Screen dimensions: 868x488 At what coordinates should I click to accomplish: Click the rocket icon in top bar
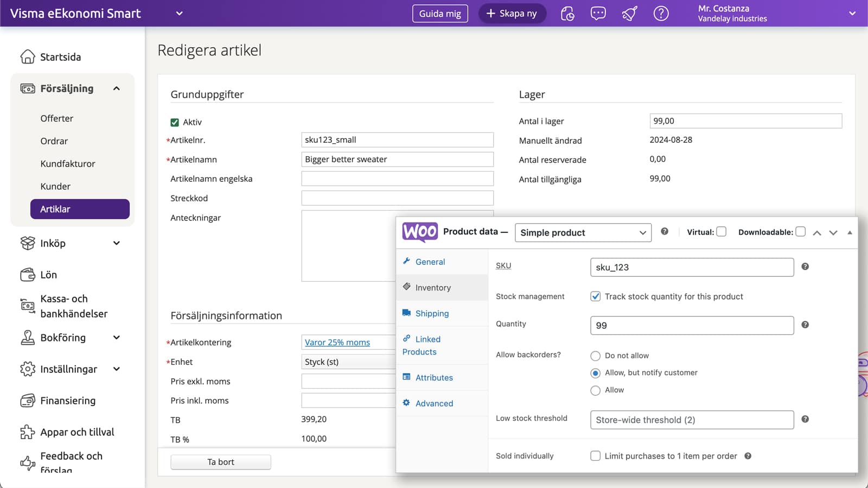629,14
